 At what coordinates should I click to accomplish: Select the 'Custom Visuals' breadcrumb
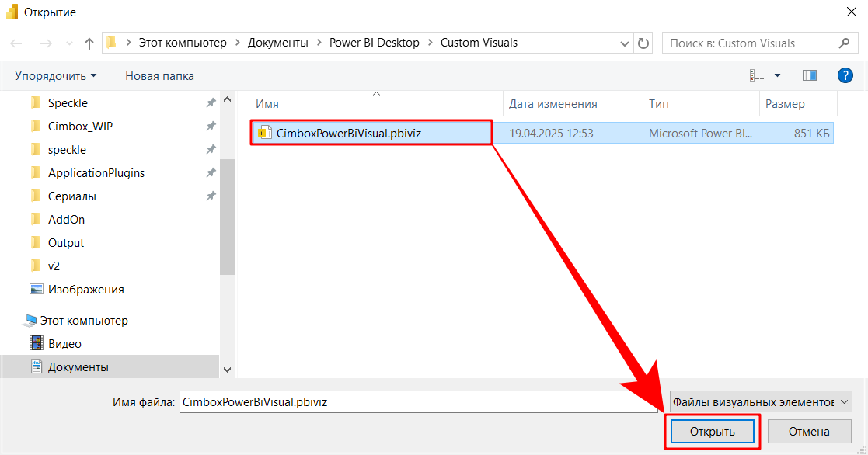pos(479,43)
